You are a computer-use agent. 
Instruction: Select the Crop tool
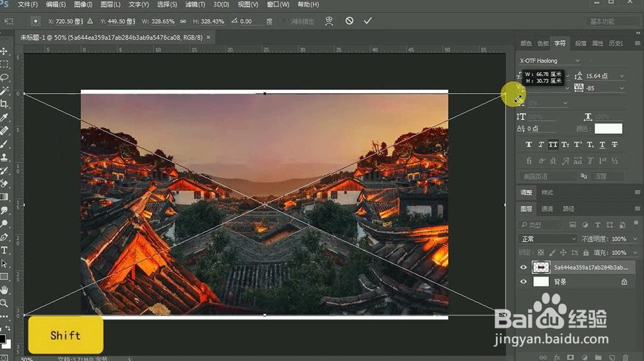pos(4,104)
